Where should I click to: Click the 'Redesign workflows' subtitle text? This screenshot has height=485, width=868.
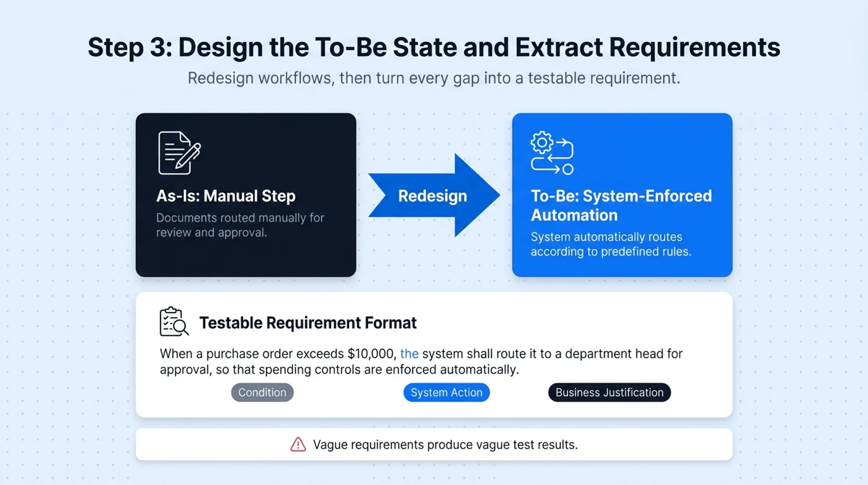coord(434,78)
